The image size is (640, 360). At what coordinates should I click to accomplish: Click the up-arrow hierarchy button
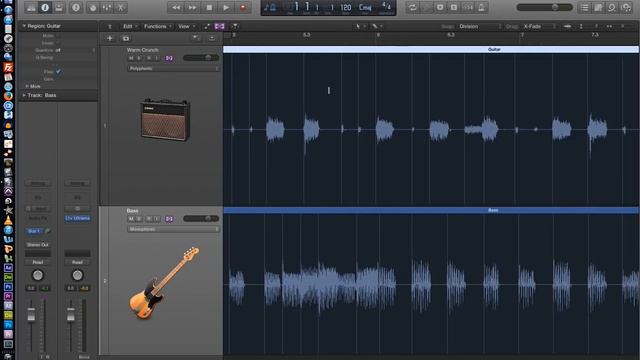point(109,26)
